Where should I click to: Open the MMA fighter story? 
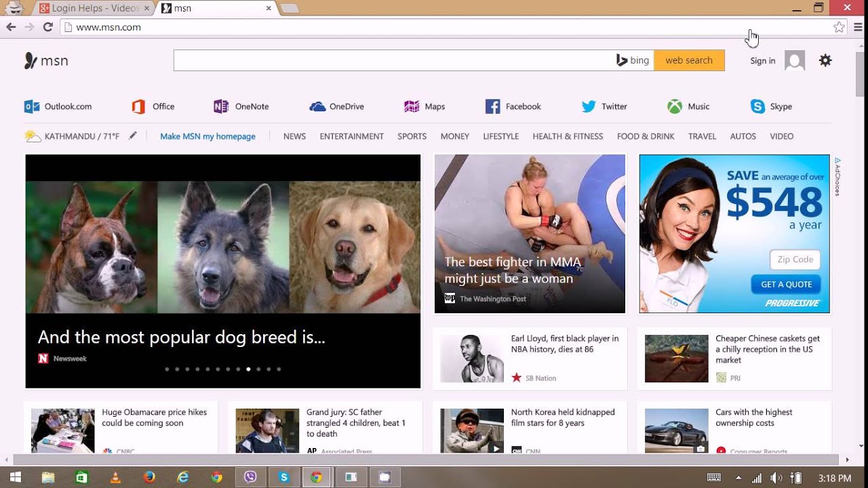[513, 270]
